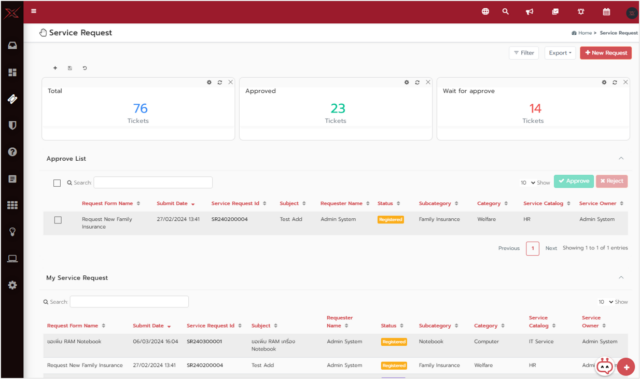Open the chatbot assistant icon
The height and width of the screenshot is (379, 640).
coord(604,366)
